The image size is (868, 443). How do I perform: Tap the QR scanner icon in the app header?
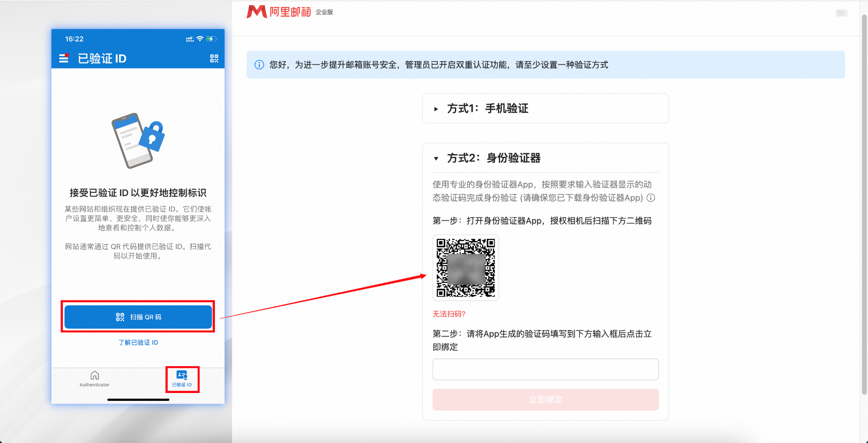click(x=214, y=58)
